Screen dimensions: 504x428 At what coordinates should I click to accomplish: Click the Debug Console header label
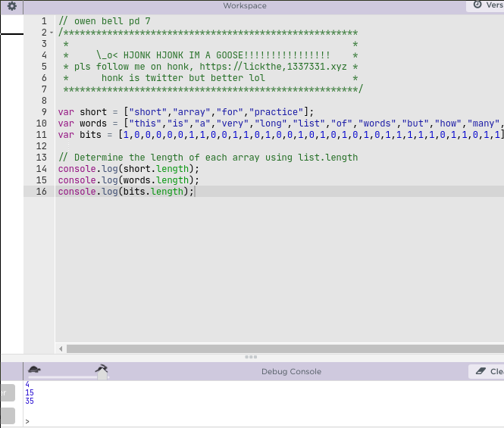pyautogui.click(x=291, y=371)
